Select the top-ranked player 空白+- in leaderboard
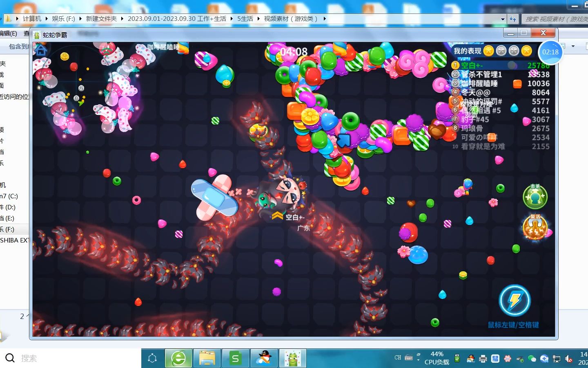The width and height of the screenshot is (588, 368). (501, 65)
